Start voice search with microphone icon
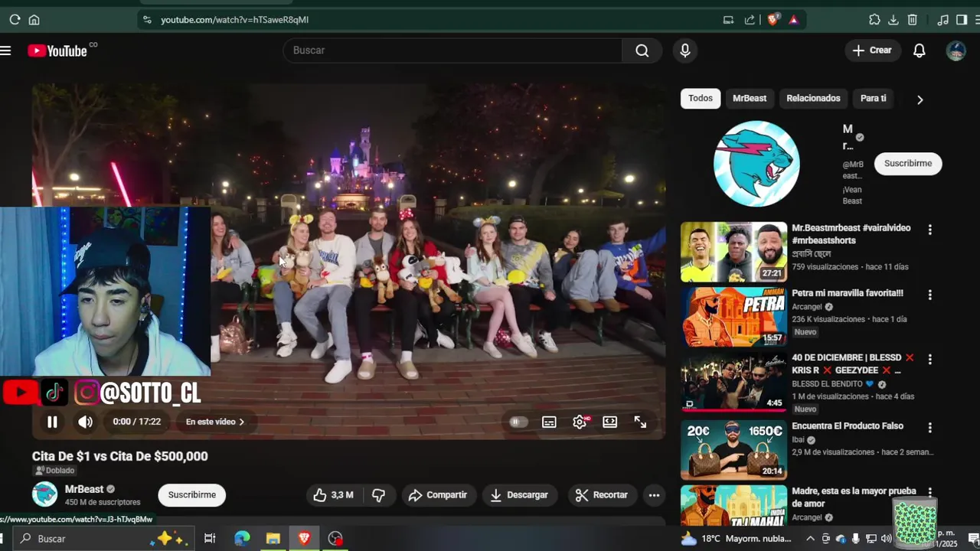Screen dimensions: 980x551 pos(685,51)
